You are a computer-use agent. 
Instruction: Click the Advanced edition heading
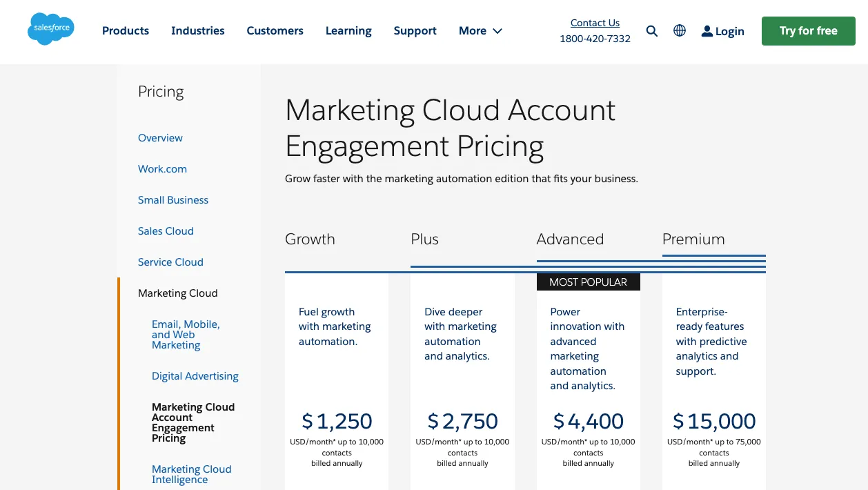[x=570, y=239]
